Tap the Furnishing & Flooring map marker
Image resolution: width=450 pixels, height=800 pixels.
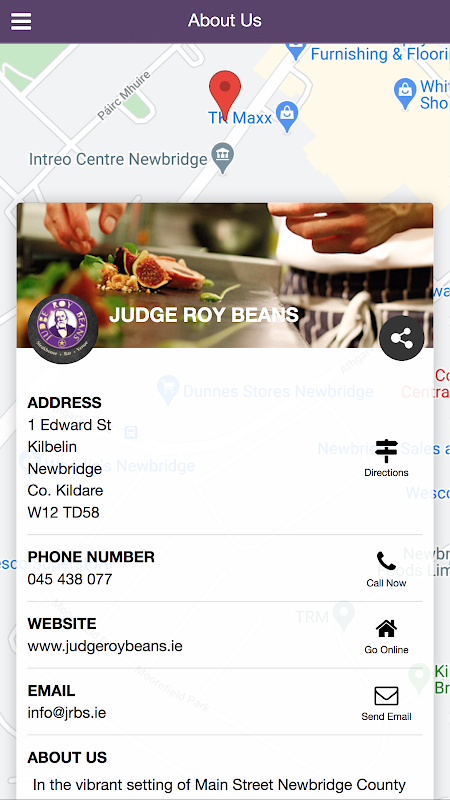point(295,49)
